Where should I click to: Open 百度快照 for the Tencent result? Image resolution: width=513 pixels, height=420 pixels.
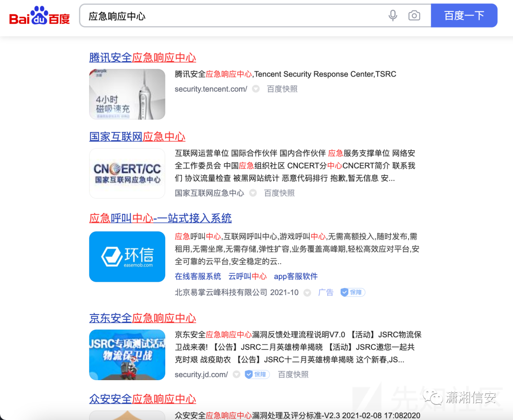pyautogui.click(x=282, y=89)
